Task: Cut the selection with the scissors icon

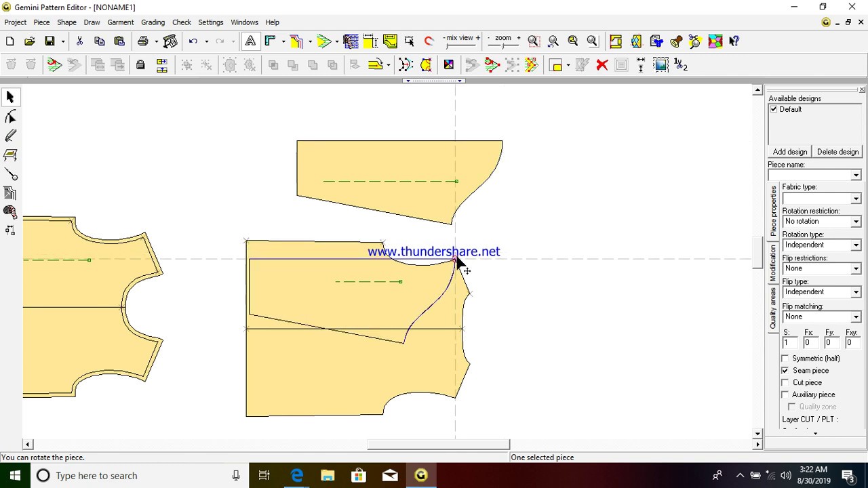Action: click(79, 41)
